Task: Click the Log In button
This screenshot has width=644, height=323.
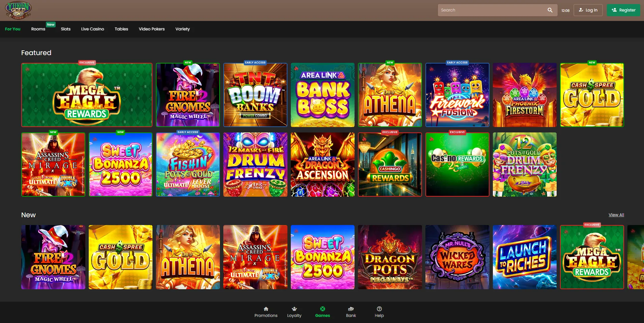Action: point(588,10)
